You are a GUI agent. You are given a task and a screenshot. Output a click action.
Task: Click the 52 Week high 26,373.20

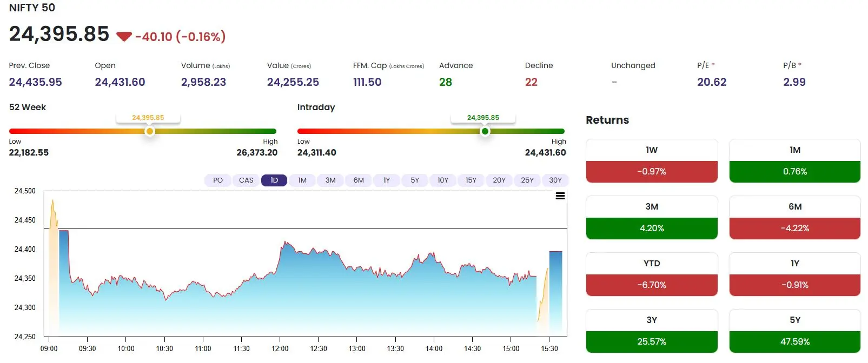(x=257, y=153)
